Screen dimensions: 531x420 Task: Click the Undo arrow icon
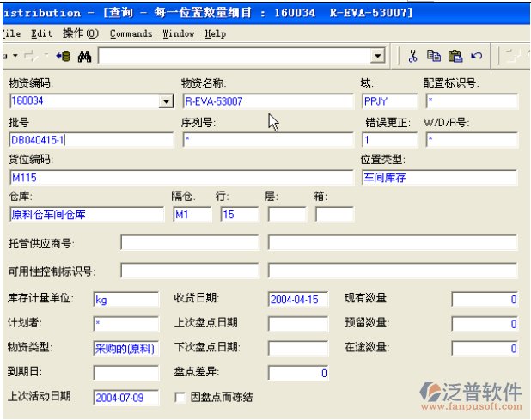pyautogui.click(x=476, y=56)
